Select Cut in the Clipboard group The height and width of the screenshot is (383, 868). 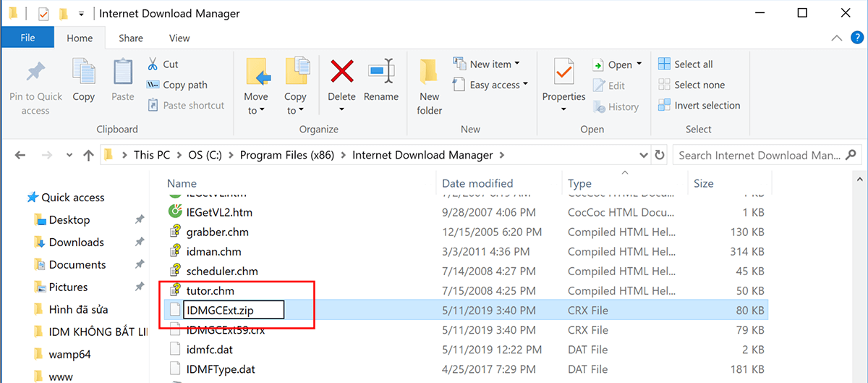tap(163, 64)
